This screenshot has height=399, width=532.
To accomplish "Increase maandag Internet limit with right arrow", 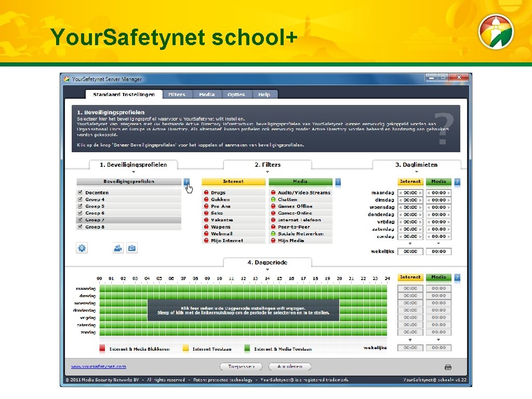I will click(420, 193).
